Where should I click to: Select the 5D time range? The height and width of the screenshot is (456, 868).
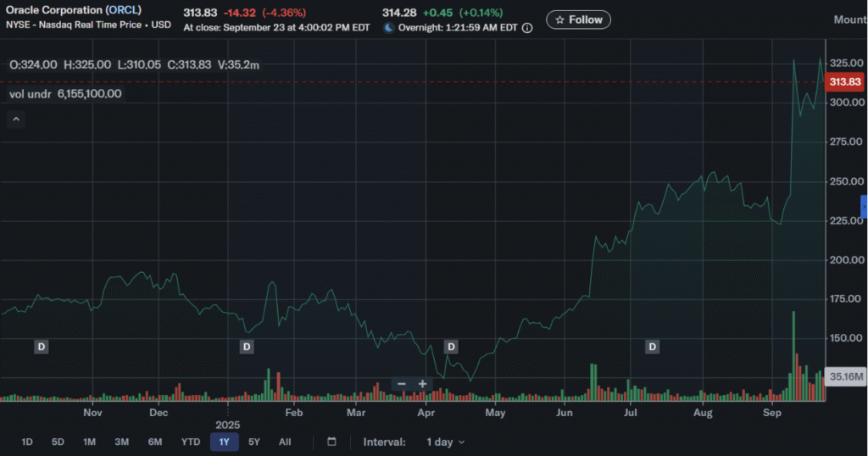click(x=58, y=442)
